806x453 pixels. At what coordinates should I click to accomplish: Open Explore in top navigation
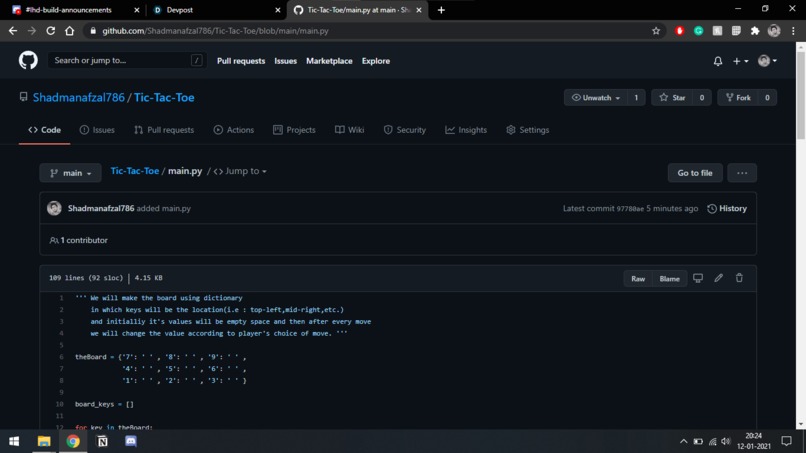point(376,61)
